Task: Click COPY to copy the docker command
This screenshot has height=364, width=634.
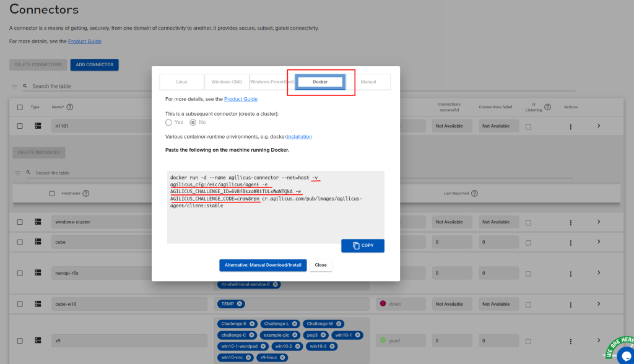Action: (363, 245)
